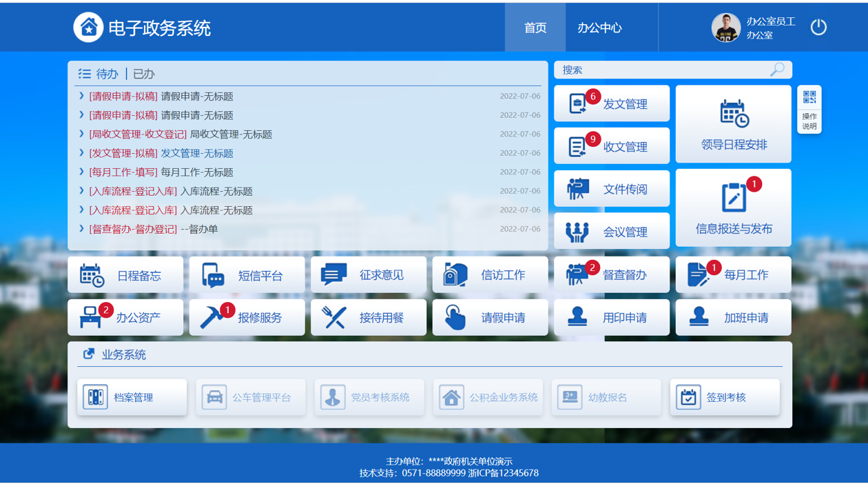Click the 档案管理 button
Screen dimensions: 868x484
tap(132, 397)
